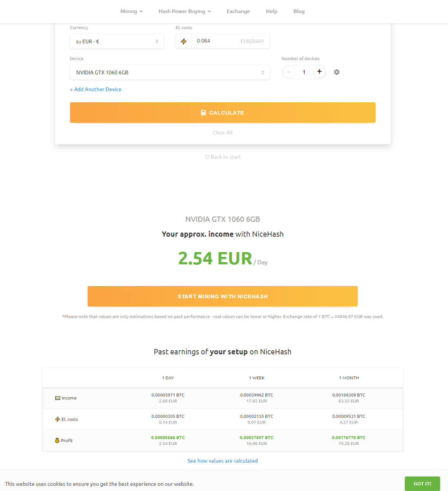The height and width of the screenshot is (491, 448).
Task: Open See how values are calculated link
Action: [x=223, y=461]
